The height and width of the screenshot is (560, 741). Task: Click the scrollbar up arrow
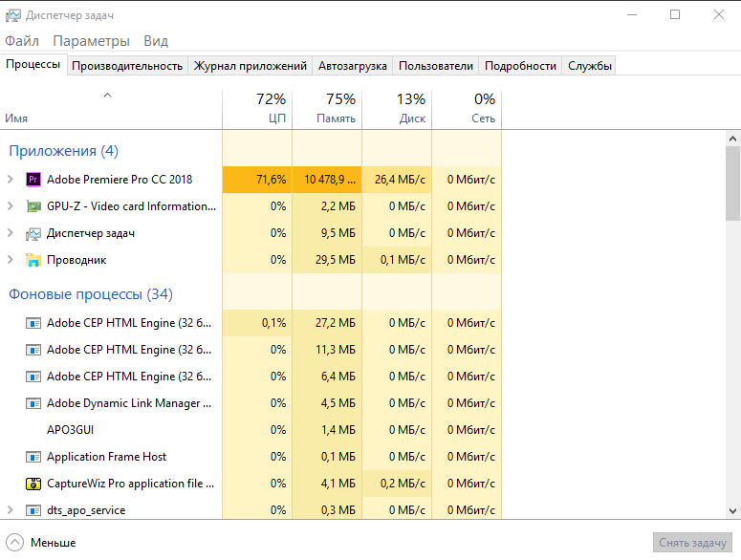732,139
